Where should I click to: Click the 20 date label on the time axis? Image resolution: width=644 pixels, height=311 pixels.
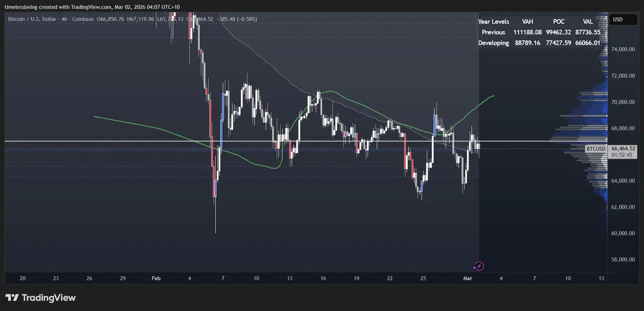point(23,278)
